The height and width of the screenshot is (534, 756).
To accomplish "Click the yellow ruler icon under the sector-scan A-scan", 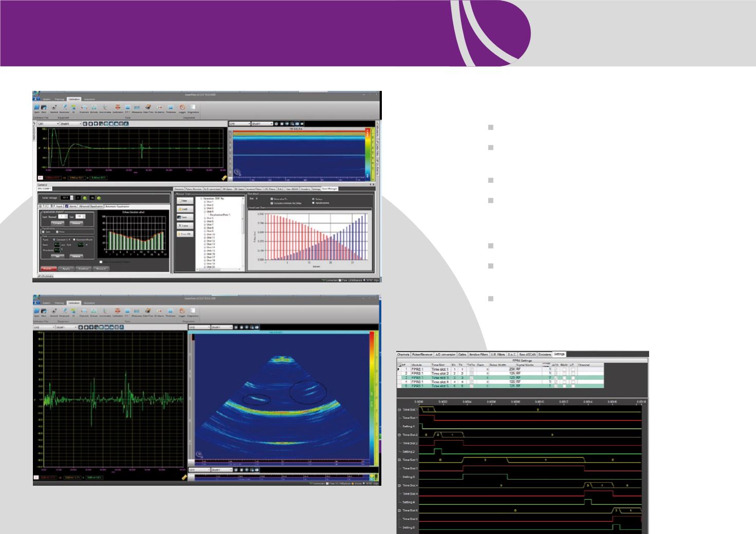I will coord(185,477).
